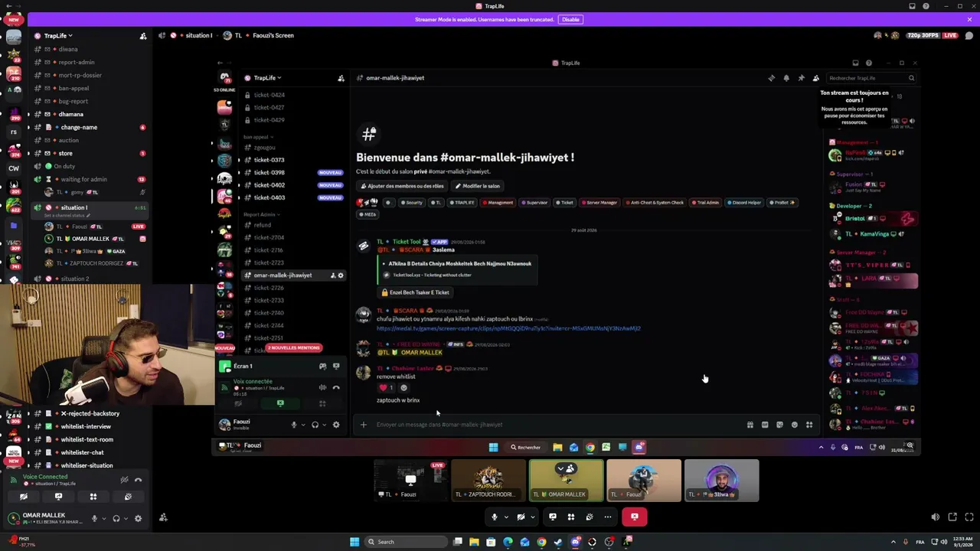Click the rs server icon
Screen dimensions: 980x551
14,132
